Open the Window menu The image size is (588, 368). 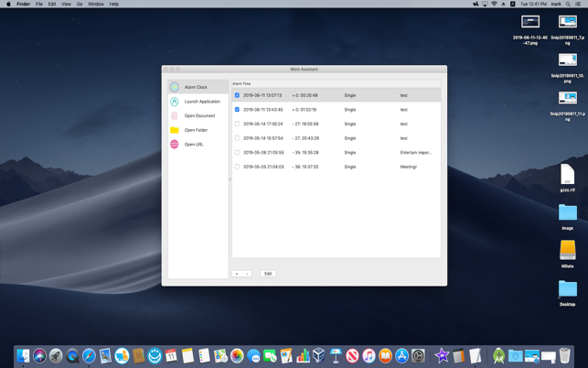(95, 4)
